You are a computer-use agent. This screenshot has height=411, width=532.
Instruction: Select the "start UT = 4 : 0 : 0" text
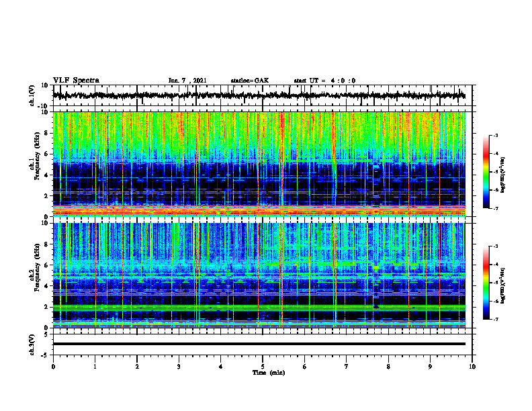(324, 81)
